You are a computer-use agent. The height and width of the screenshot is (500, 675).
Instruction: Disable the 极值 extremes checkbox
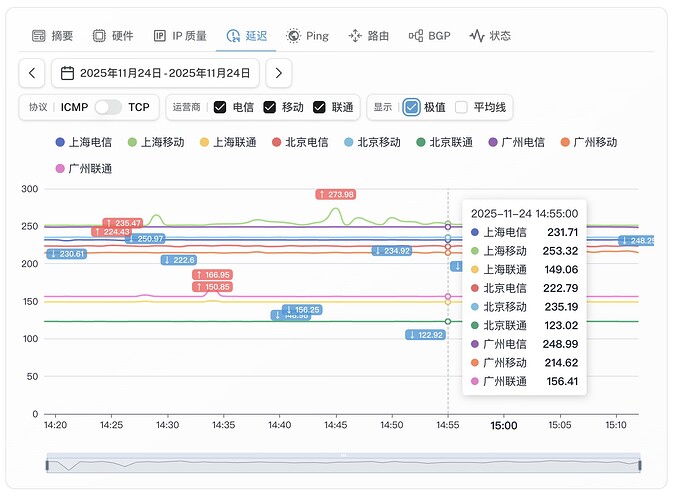(411, 107)
